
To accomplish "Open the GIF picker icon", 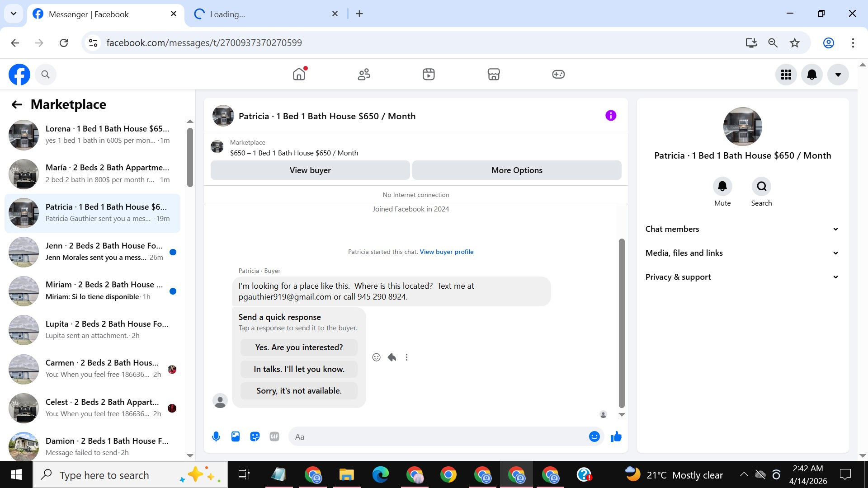I will 274,436.
